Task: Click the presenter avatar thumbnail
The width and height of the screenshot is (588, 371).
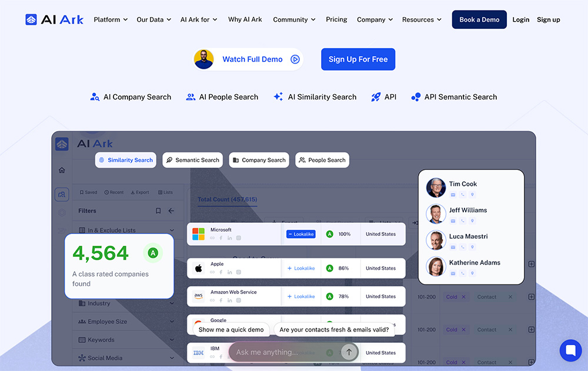Action: pos(204,59)
